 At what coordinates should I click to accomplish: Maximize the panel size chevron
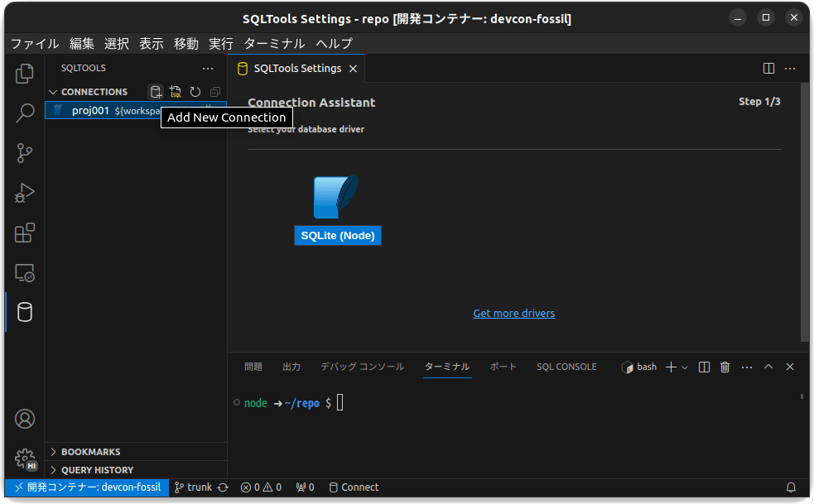pos(768,367)
